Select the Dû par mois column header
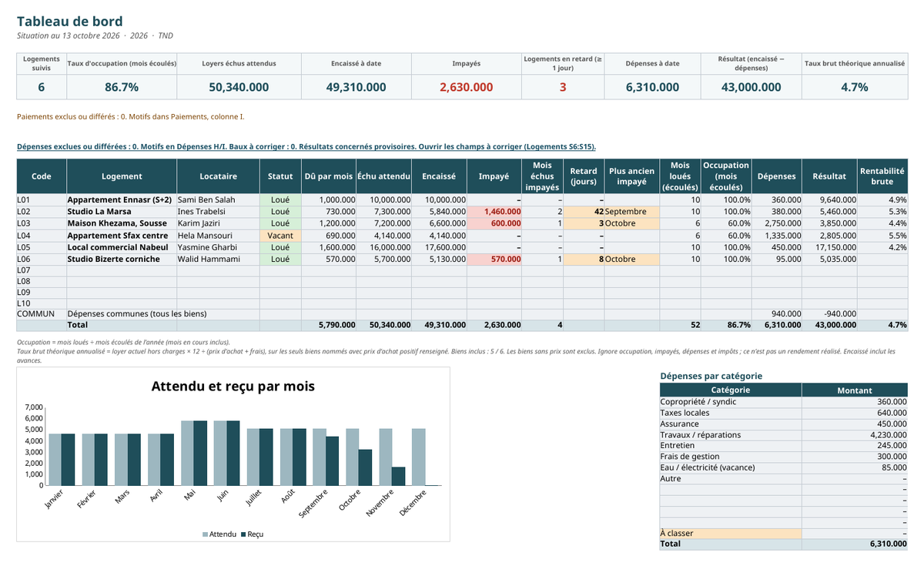 coord(328,176)
